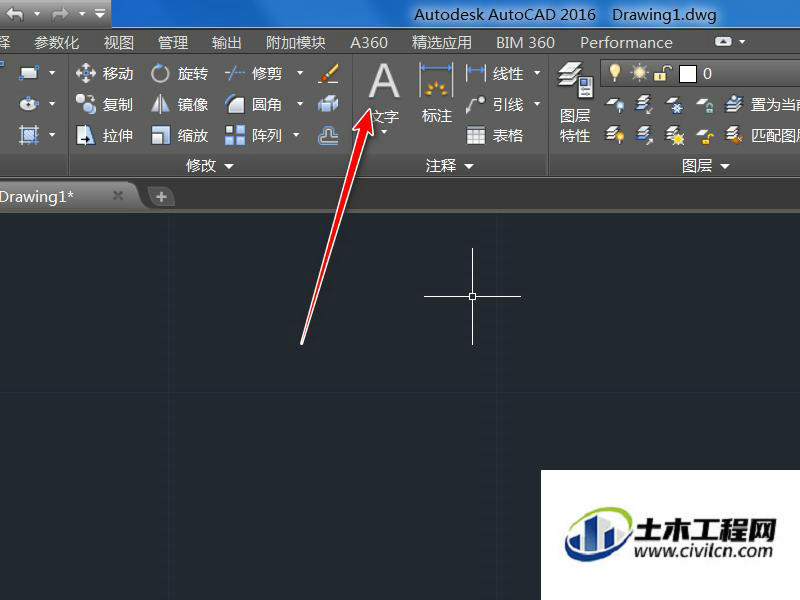
Task: Click the Undo arrow in quick access toolbar
Action: click(x=16, y=14)
